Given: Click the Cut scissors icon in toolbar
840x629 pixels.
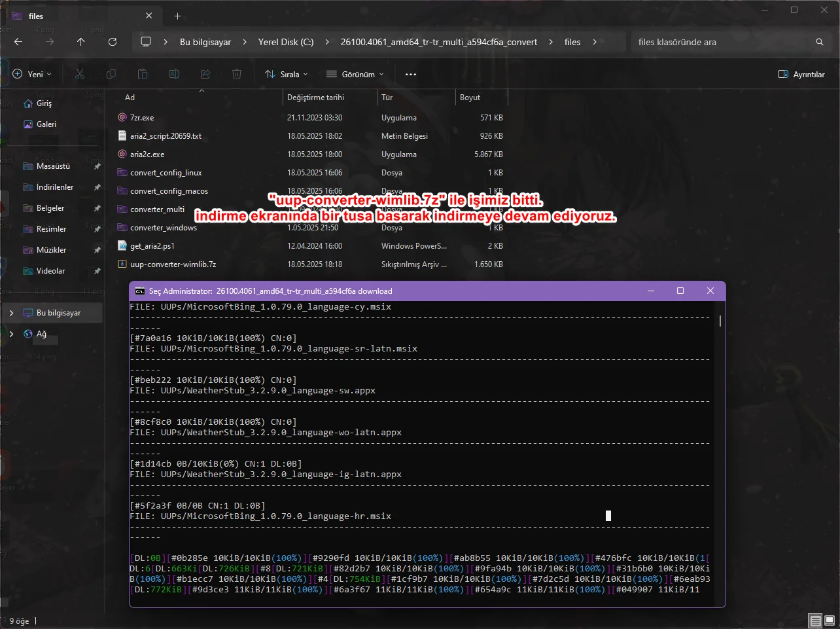Looking at the screenshot, I should click(80, 74).
